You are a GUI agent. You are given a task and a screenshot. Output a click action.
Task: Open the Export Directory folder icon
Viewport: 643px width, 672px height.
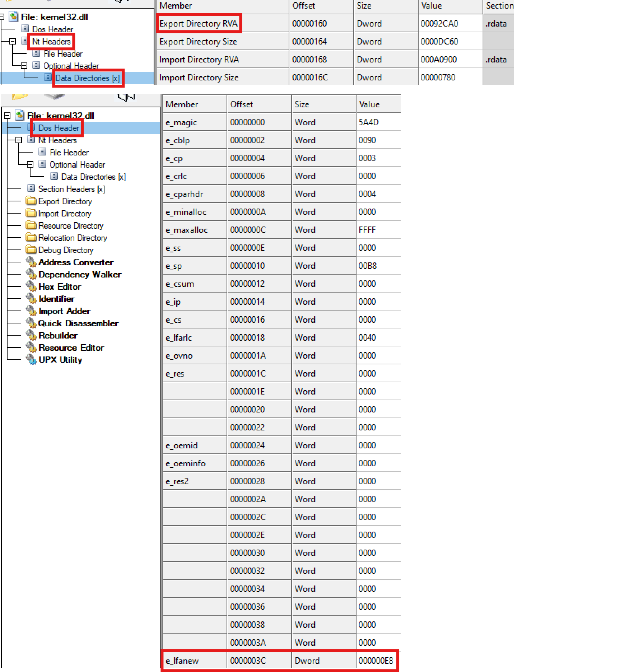click(x=31, y=201)
